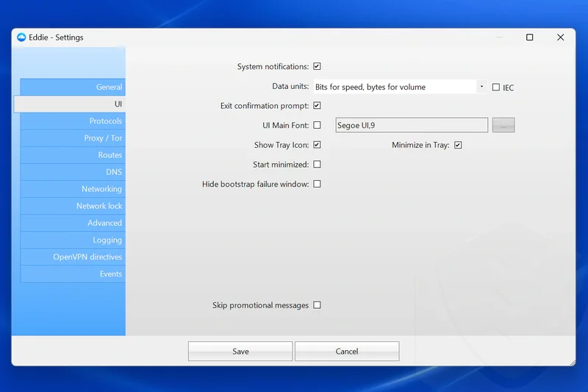The height and width of the screenshot is (392, 588).
Task: Click the Eddie cloud icon in title bar
Action: coord(21,38)
